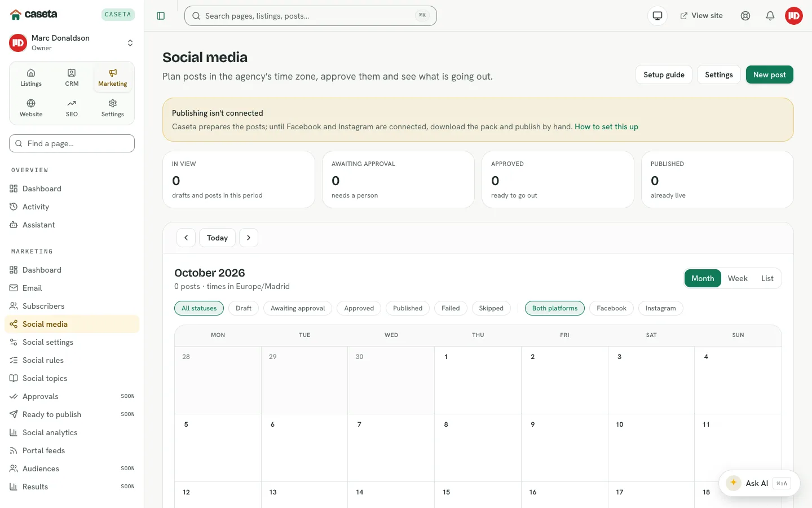
Task: Follow the How to set this up link
Action: (606, 126)
